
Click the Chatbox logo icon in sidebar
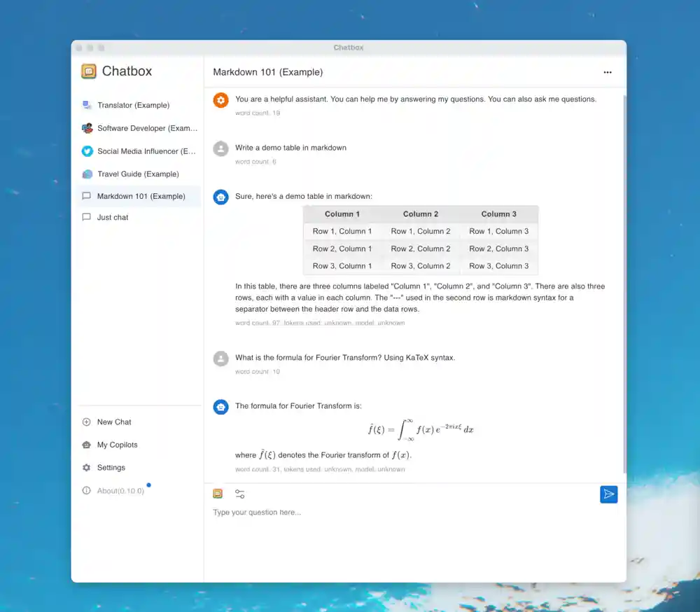(89, 71)
